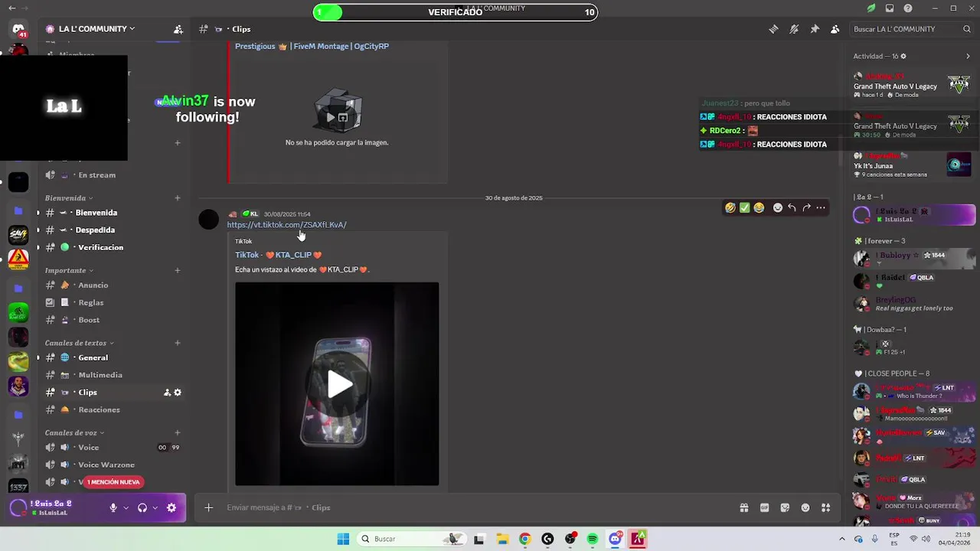Screen dimensions: 980x551
Task: Open Yk It's Junaa activity card
Action: tap(913, 165)
